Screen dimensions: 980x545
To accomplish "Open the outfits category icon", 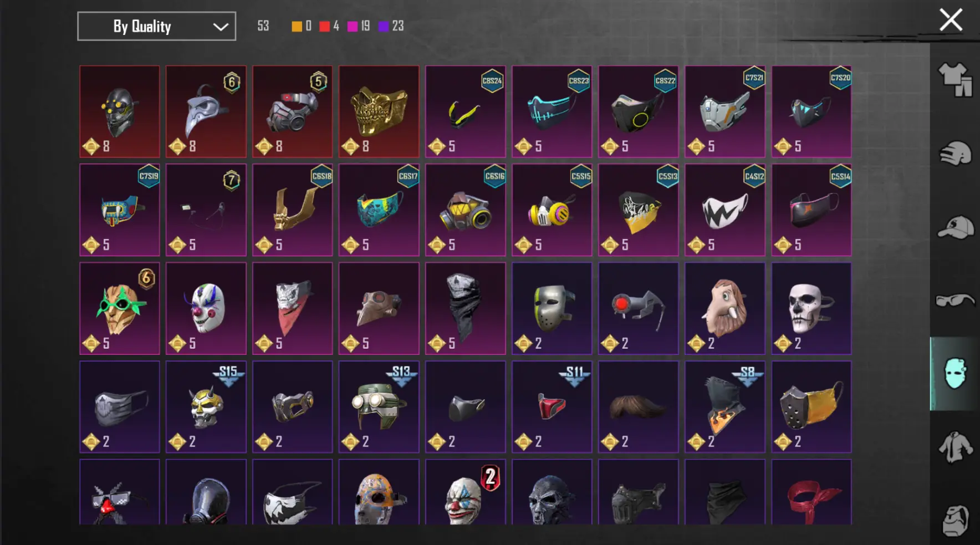I will pyautogui.click(x=955, y=79).
